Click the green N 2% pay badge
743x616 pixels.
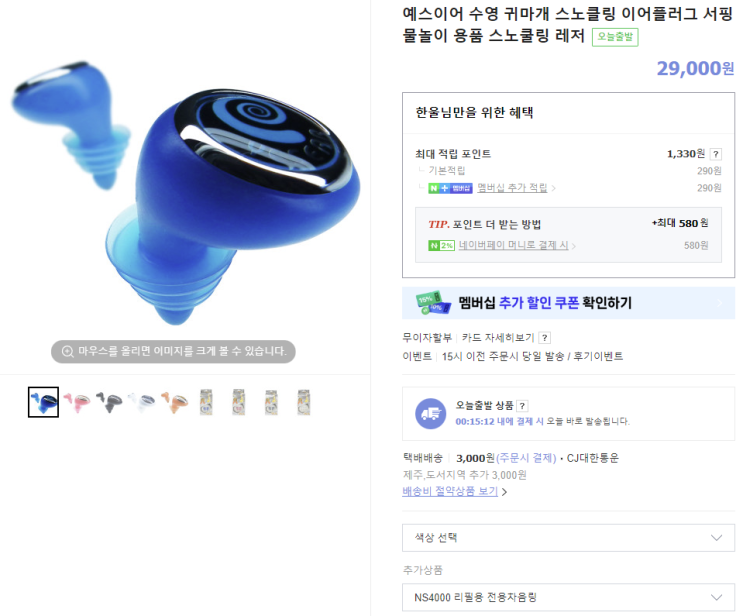441,245
